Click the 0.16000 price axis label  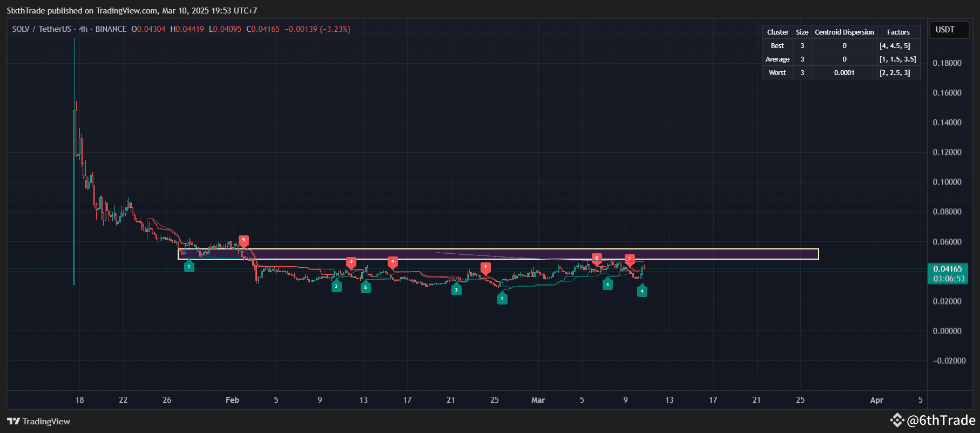click(x=947, y=93)
